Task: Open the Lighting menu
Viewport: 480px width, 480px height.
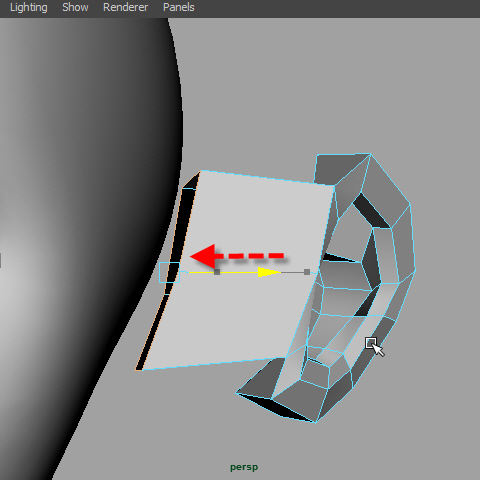Action: [29, 7]
